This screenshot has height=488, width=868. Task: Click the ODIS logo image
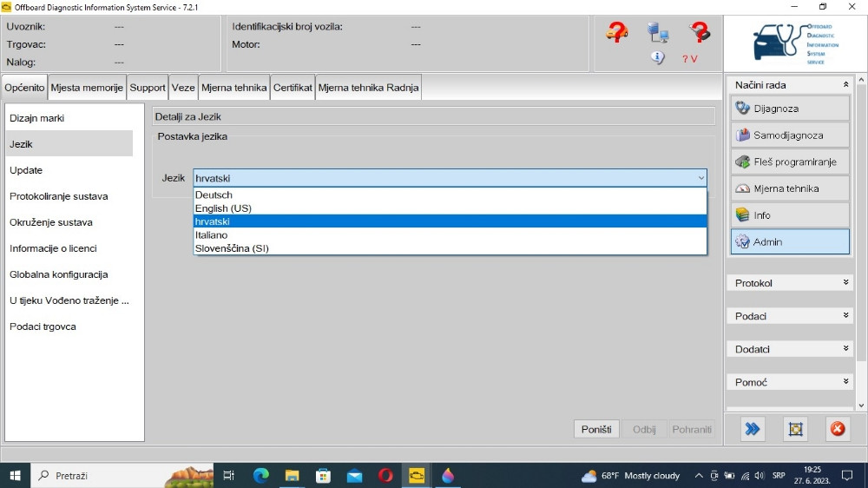(x=795, y=43)
